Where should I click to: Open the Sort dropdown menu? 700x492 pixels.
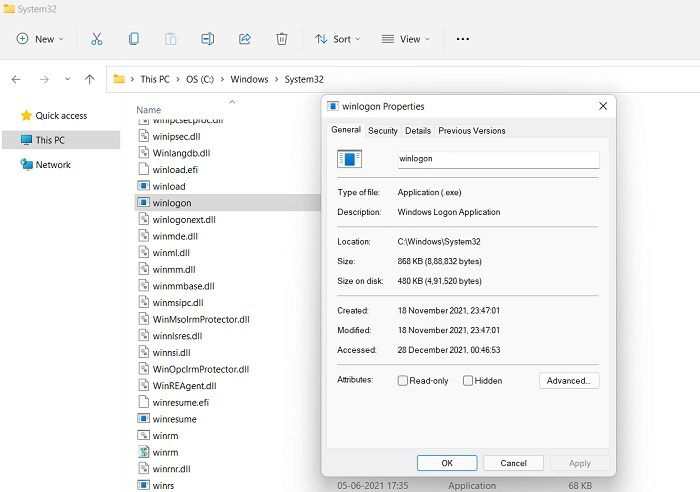click(x=338, y=39)
